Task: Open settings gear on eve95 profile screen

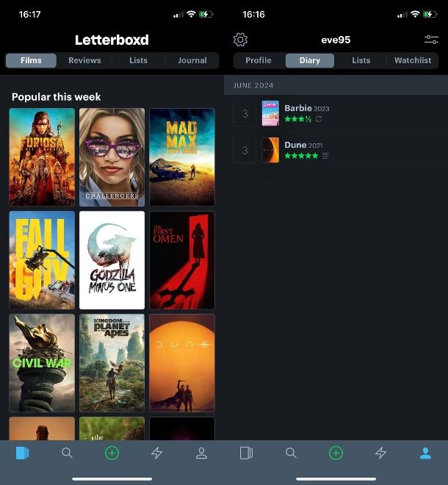Action: pos(240,40)
